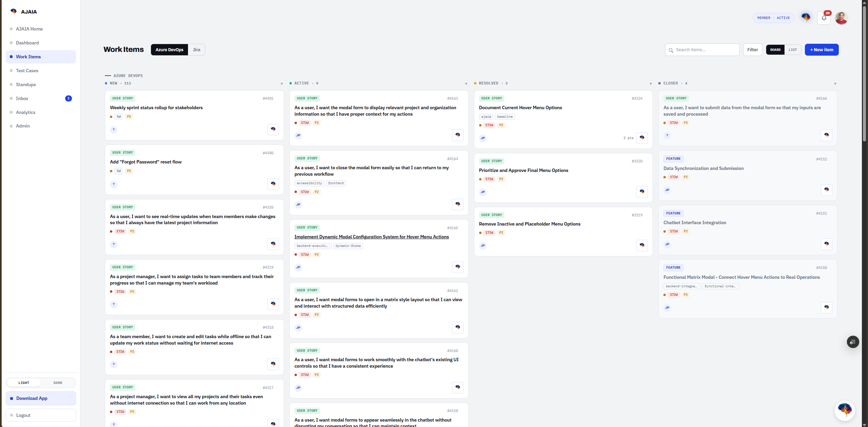Add item to RESOLVED column with plus
Viewport: 868px width, 427px height.
pyautogui.click(x=651, y=83)
